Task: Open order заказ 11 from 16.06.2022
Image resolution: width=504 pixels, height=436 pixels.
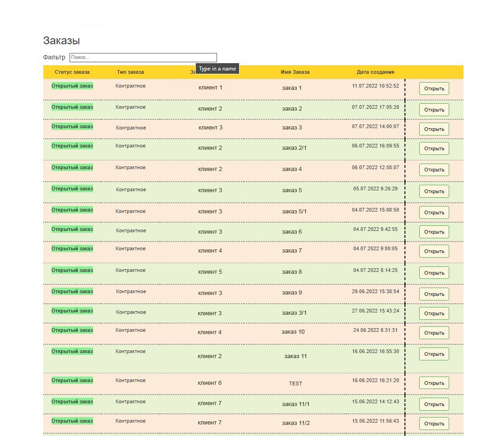Action: tap(434, 354)
